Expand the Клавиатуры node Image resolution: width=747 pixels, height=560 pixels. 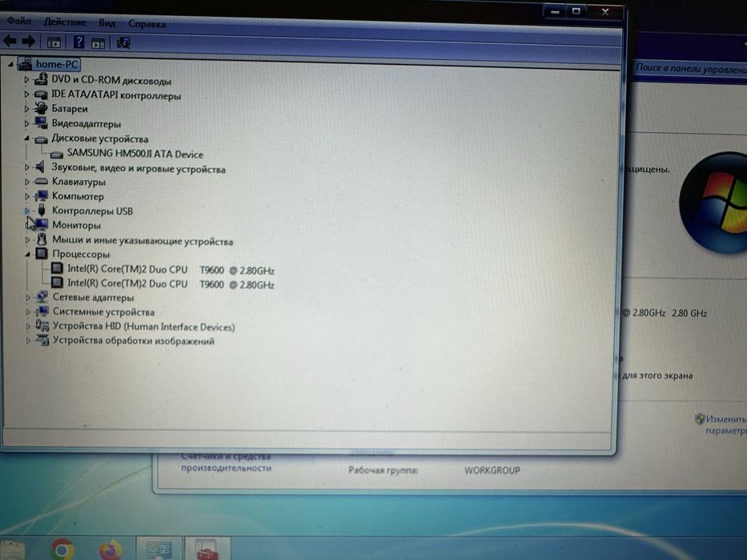(x=27, y=182)
